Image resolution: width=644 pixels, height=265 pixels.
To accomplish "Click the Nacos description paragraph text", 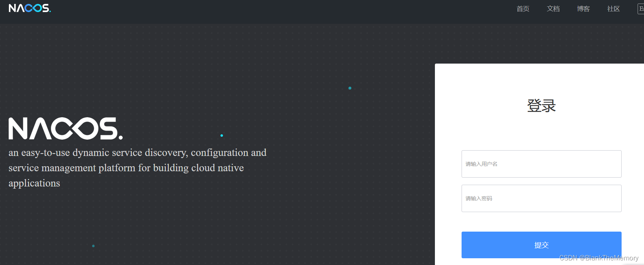I will pos(137,168).
